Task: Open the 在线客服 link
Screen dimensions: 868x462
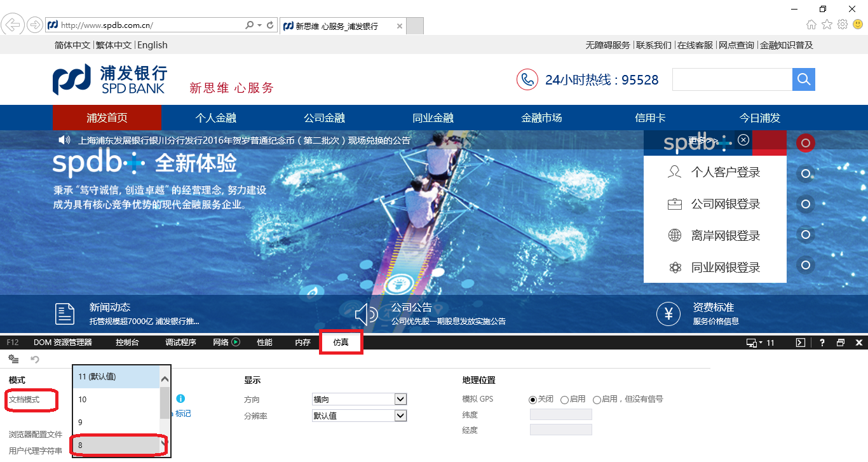Action: pyautogui.click(x=695, y=45)
